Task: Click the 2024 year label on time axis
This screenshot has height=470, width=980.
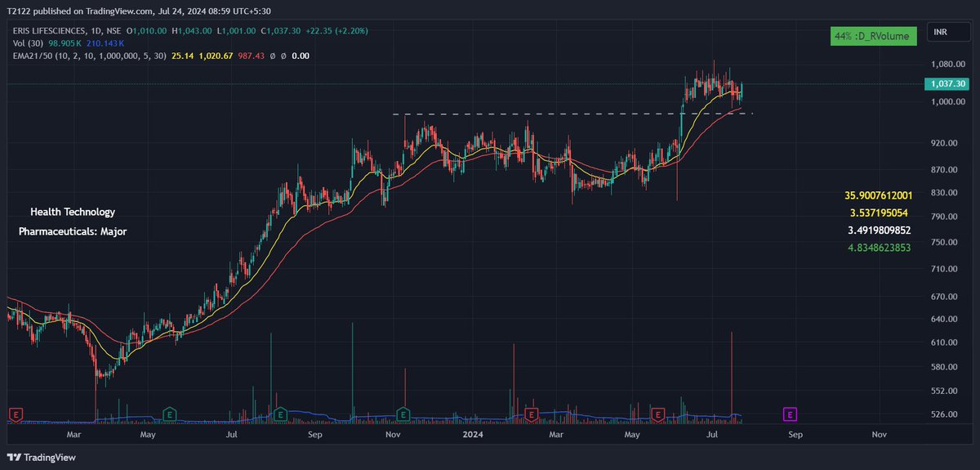Action: 474,436
